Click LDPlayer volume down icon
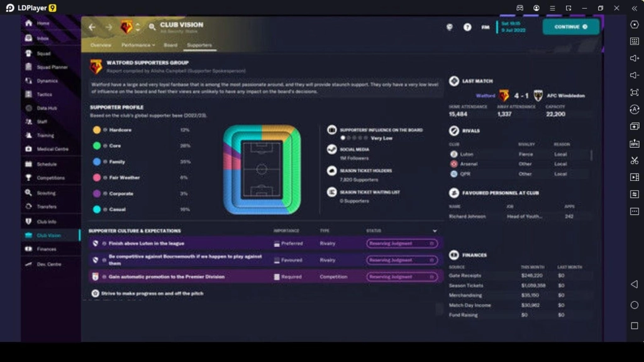Screen dimensions: 644x362 635,75
